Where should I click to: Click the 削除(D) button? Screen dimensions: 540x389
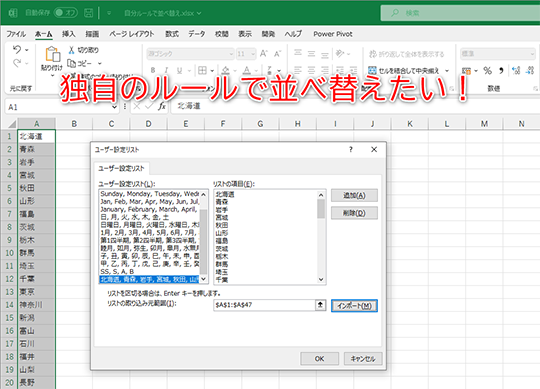coord(354,213)
